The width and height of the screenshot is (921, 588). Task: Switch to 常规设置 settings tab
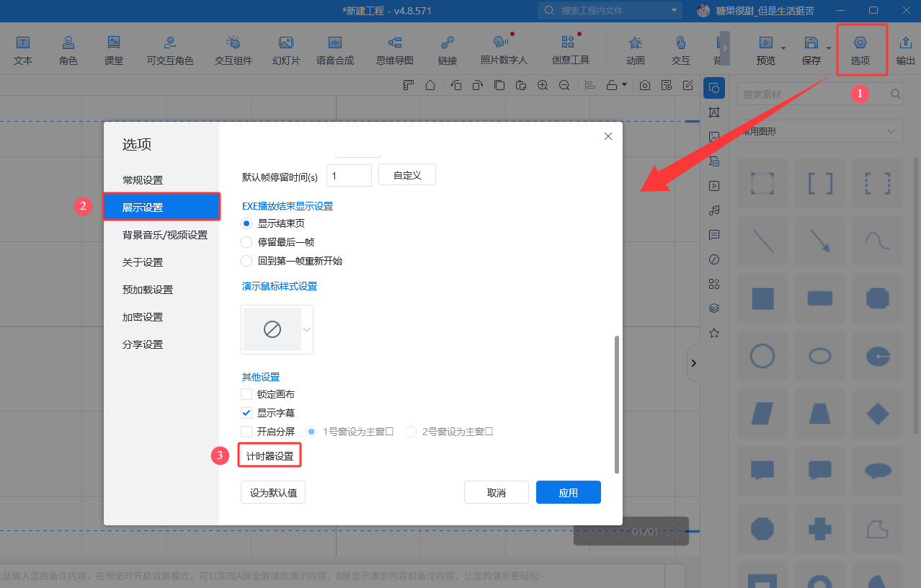click(143, 180)
